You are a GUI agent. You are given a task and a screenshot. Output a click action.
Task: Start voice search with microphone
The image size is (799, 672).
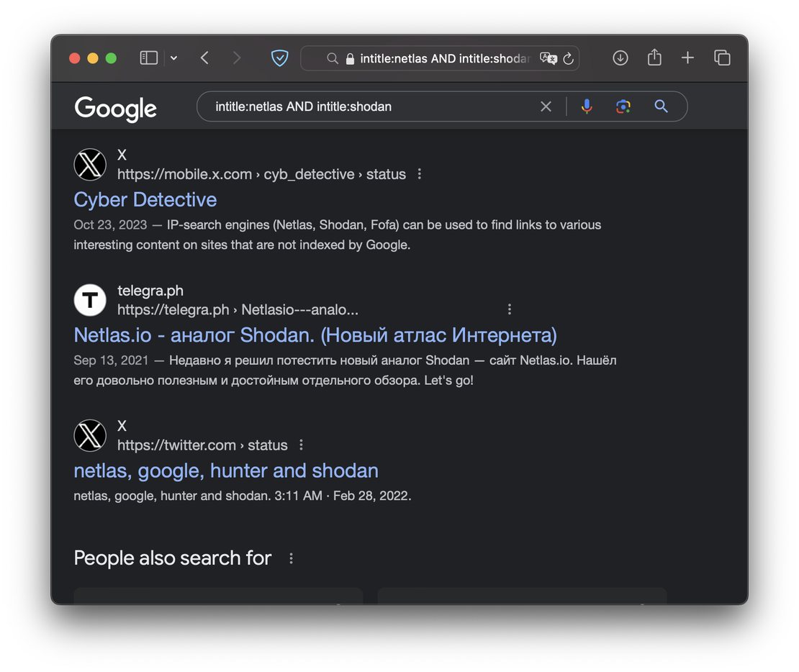coord(587,106)
